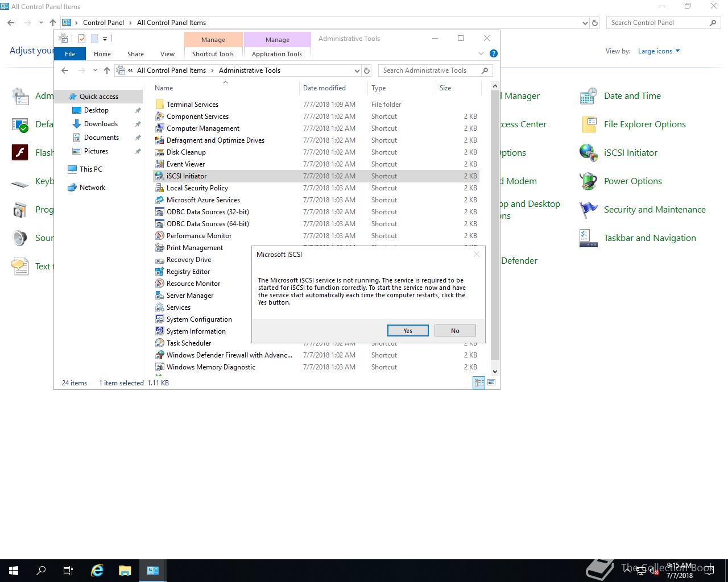
Task: Click Yes in Microsoft iSCSI dialog
Action: point(408,331)
